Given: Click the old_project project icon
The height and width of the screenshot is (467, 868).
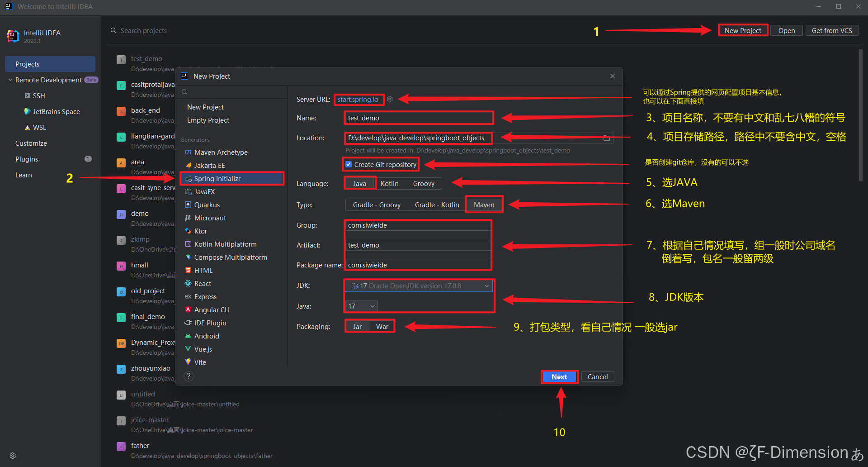Looking at the screenshot, I should (121, 291).
